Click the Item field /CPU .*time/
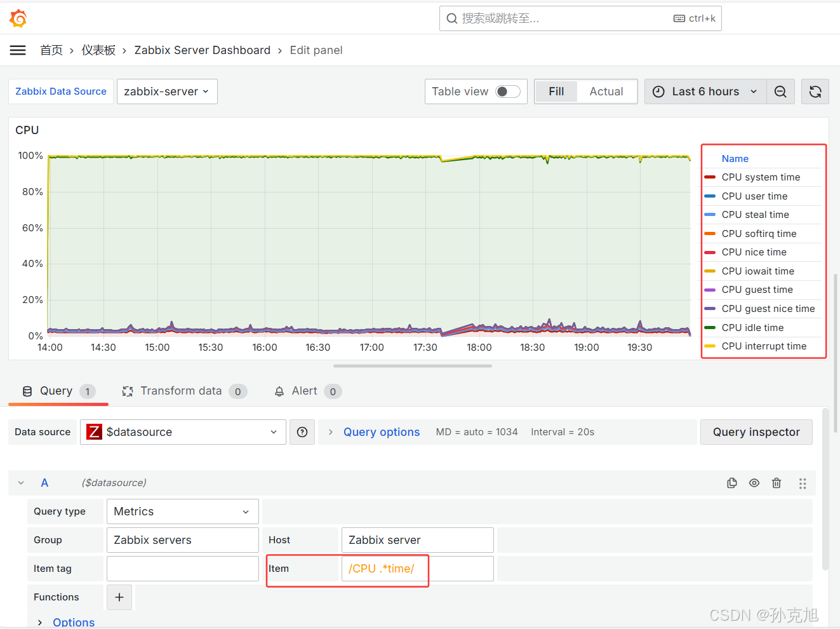 point(418,569)
